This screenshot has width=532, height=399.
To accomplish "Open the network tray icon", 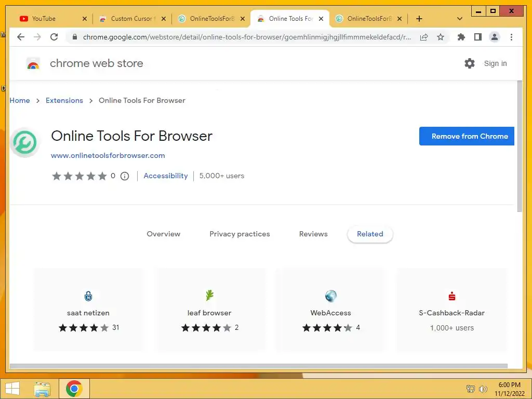I will point(471,389).
